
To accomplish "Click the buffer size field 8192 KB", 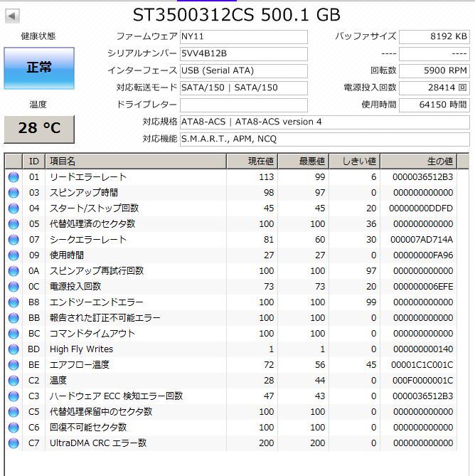I will point(434,37).
